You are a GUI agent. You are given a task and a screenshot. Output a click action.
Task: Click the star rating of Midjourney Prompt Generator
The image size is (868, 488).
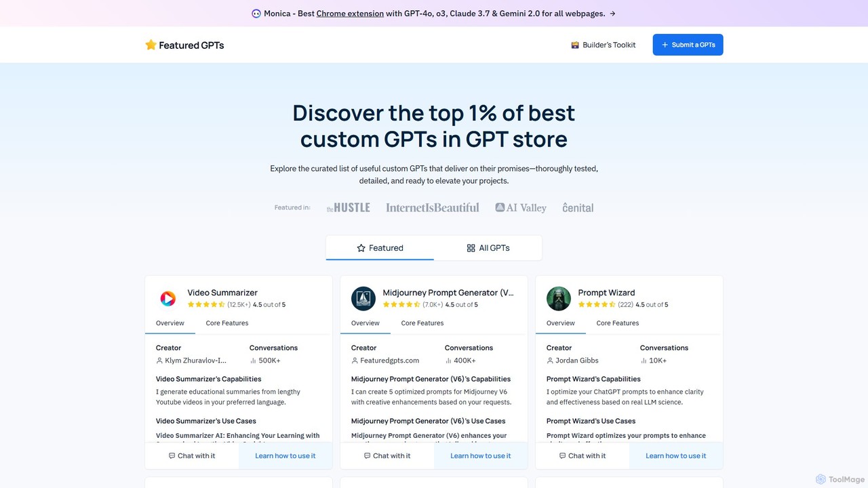(x=401, y=305)
